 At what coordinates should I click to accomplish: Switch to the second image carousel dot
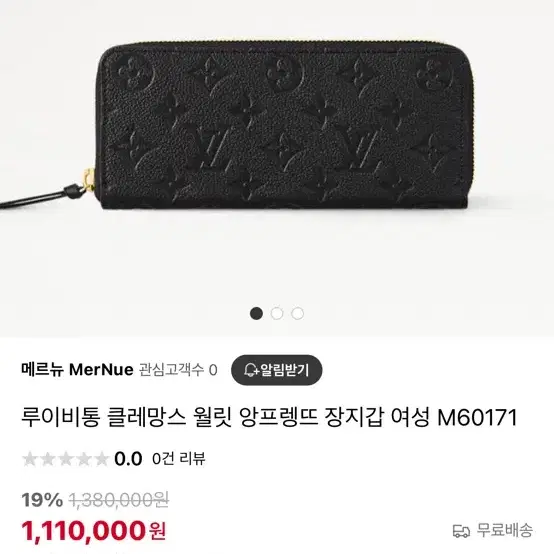pyautogui.click(x=277, y=313)
